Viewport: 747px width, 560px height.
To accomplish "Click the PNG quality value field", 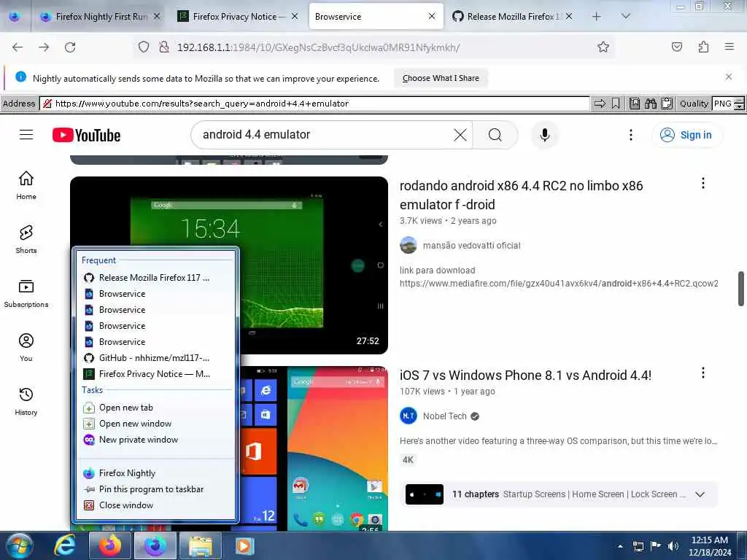I will click(x=723, y=104).
